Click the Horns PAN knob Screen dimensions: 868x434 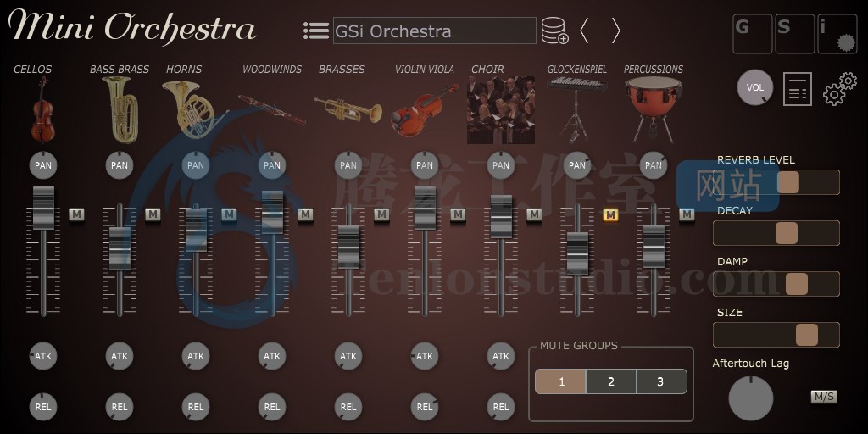click(196, 165)
